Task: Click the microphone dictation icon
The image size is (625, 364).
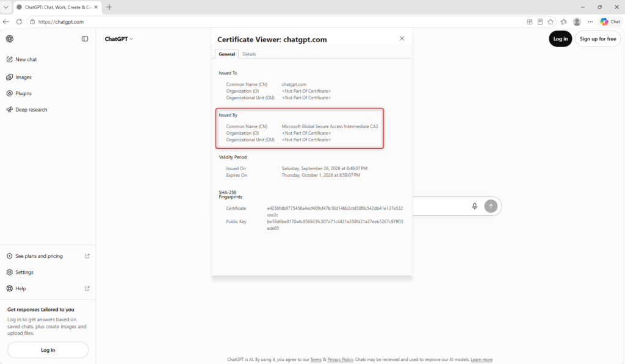Action: 474,206
